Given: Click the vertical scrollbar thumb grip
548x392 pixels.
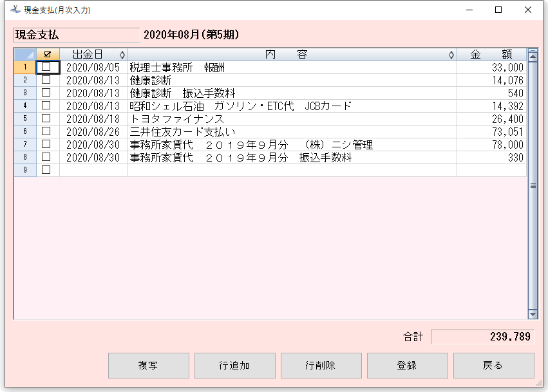Looking at the screenshot, I should 533,186.
